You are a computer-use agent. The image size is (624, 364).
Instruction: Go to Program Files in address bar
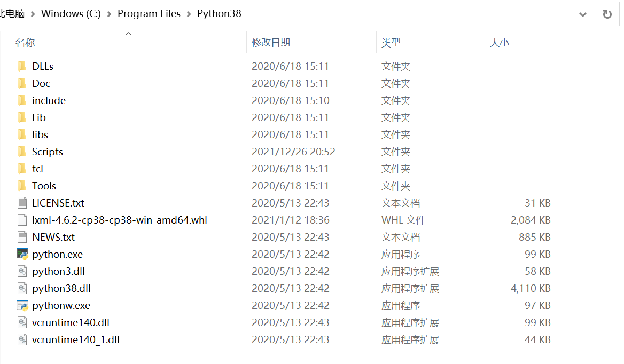click(x=149, y=13)
